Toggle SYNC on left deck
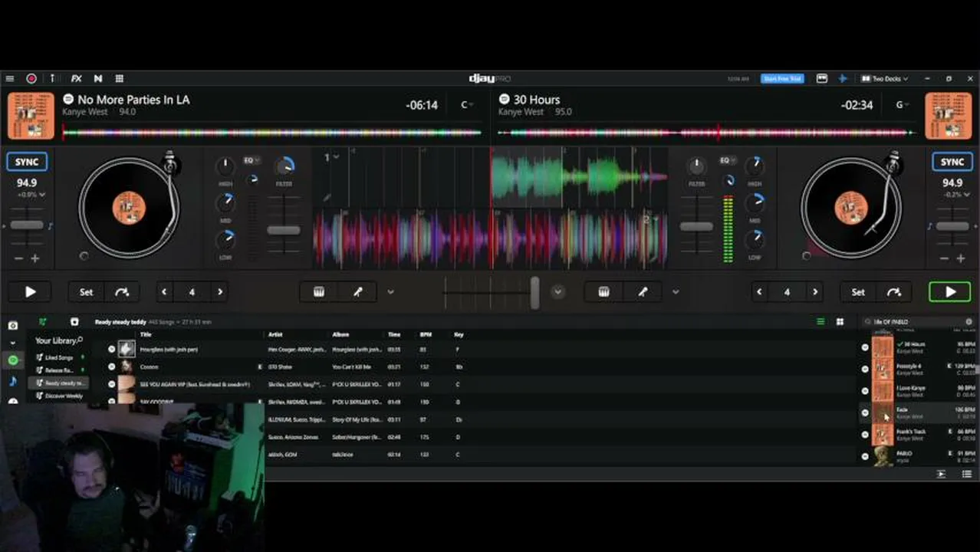 pos(27,162)
